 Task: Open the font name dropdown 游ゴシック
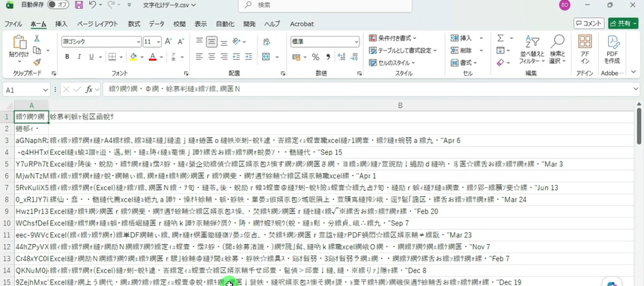coord(101,41)
